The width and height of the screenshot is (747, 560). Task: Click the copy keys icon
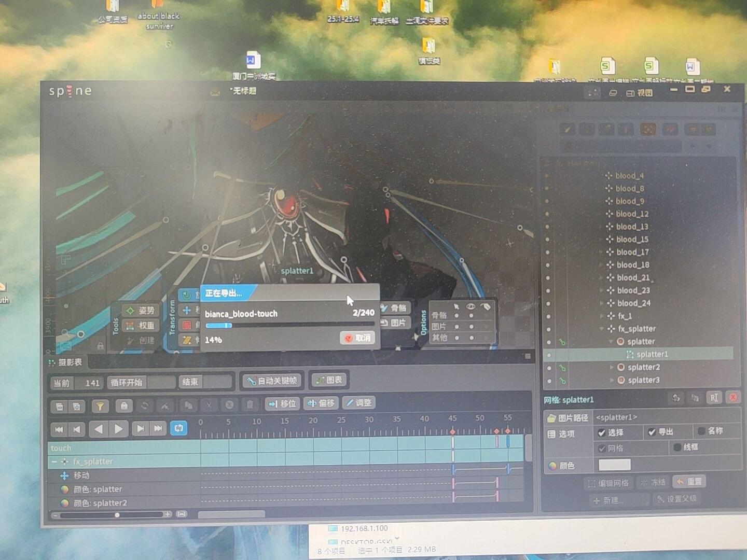(188, 405)
